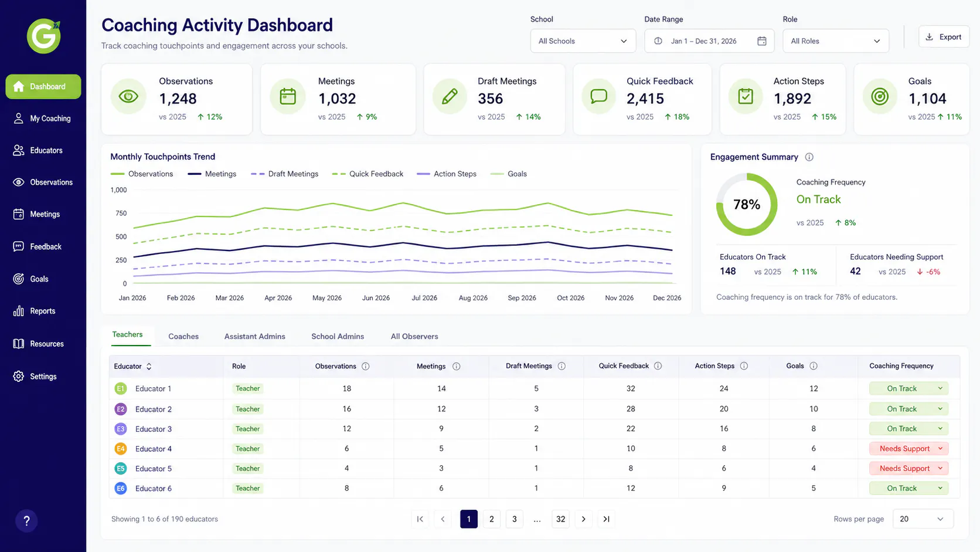The image size is (980, 552).
Task: Open Educator 6 coaching frequency dropdown
Action: (909, 488)
